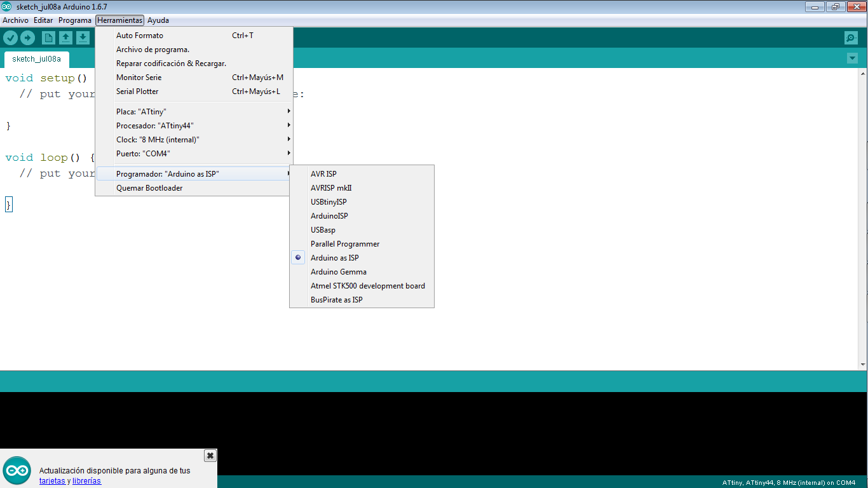The width and height of the screenshot is (868, 488).
Task: Open the Programa menu
Action: (75, 20)
